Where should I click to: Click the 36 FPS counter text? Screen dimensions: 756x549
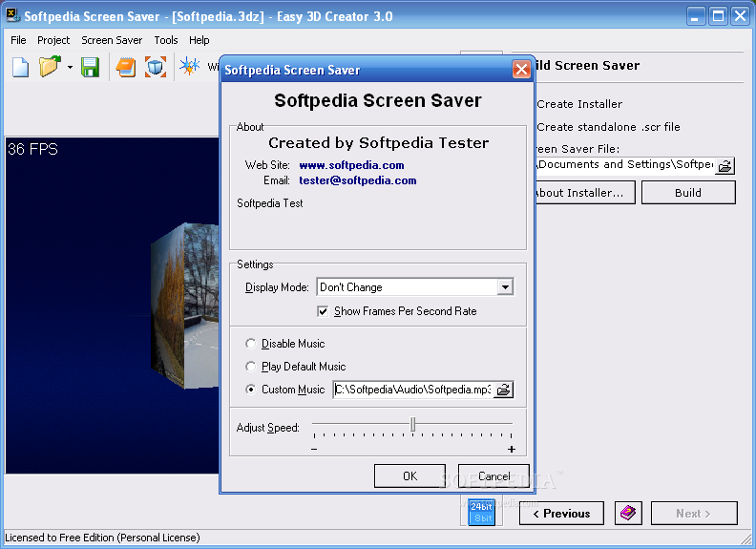click(x=32, y=149)
